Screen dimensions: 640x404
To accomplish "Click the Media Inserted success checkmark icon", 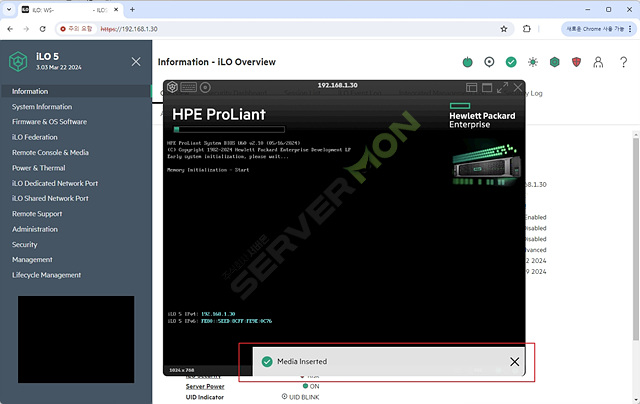I will [267, 362].
